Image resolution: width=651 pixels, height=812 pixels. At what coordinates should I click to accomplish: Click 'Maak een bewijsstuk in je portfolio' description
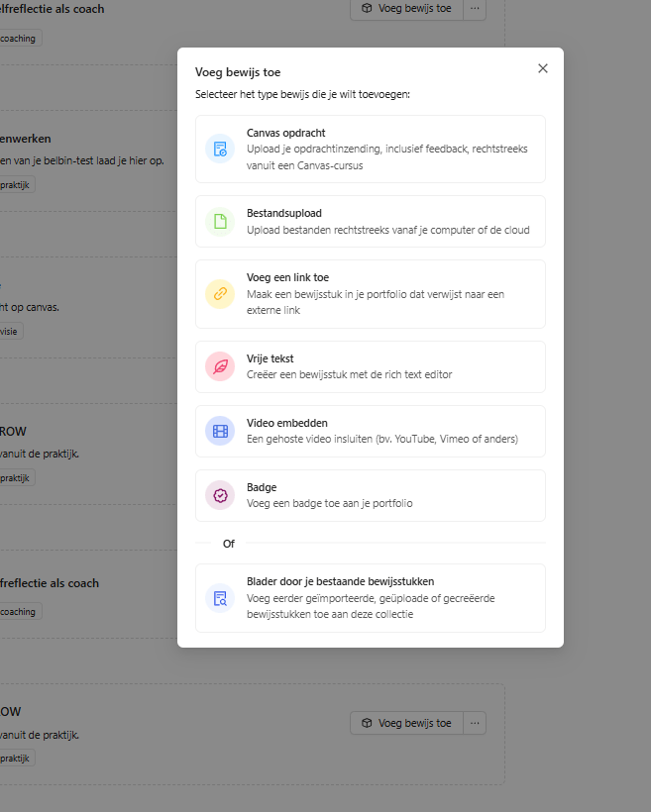(x=376, y=302)
